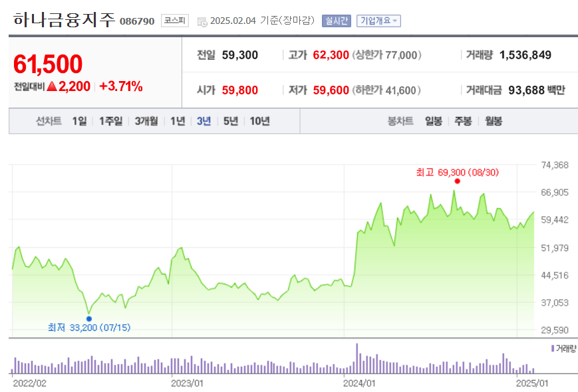Image resolution: width=578 pixels, height=392 pixels.
Task: Click the blue 최저 low point marker
Action: (x=89, y=319)
